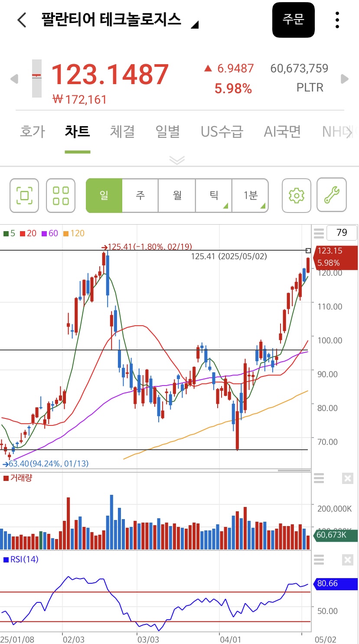Image resolution: width=359 pixels, height=644 pixels.
Task: Open multi-chart grid layout icon
Action: tap(61, 196)
